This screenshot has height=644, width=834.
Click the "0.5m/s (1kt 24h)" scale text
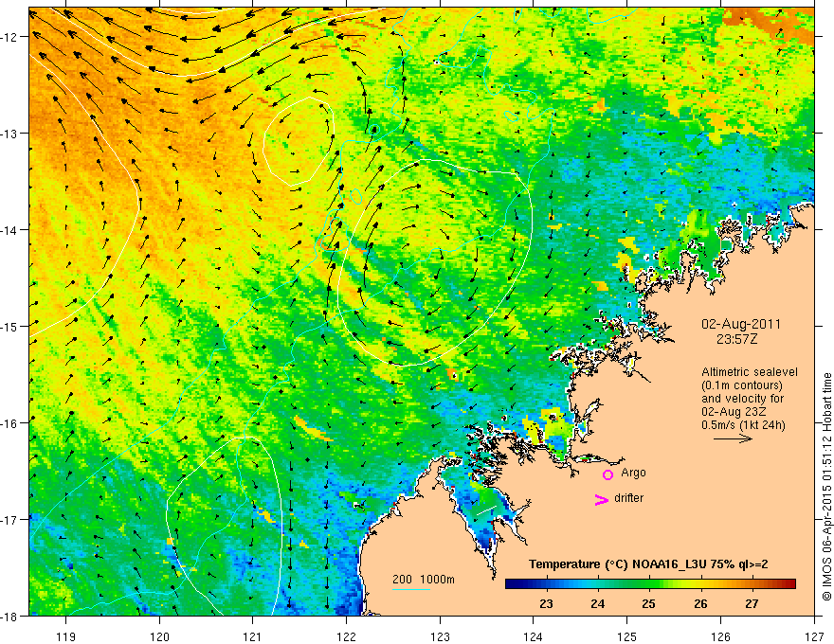pyautogui.click(x=743, y=425)
